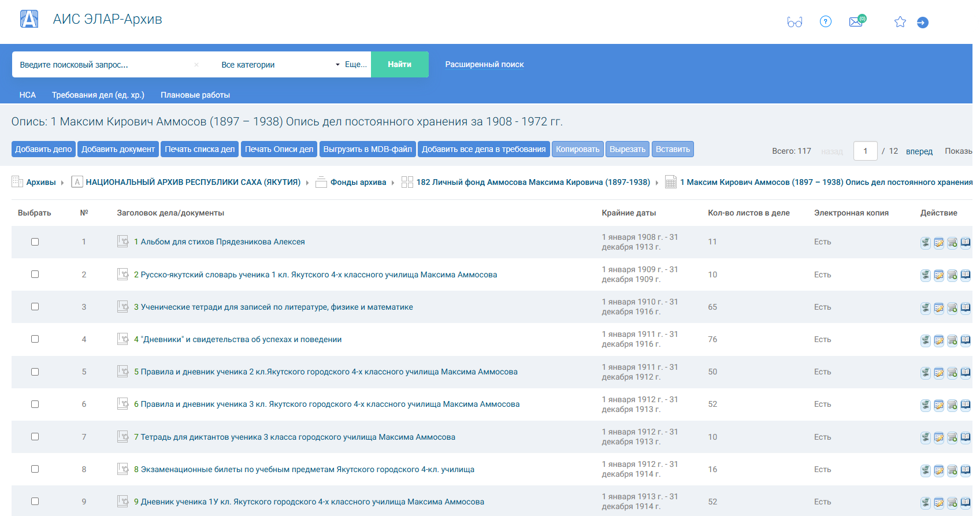Click the green cart icon in row 1
Screen dimensions: 980x516
point(925,243)
